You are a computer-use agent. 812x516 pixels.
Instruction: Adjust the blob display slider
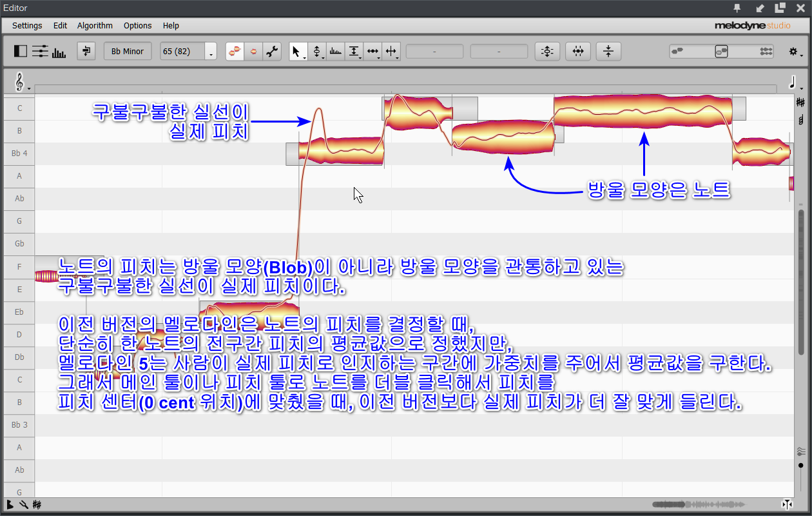[722, 52]
